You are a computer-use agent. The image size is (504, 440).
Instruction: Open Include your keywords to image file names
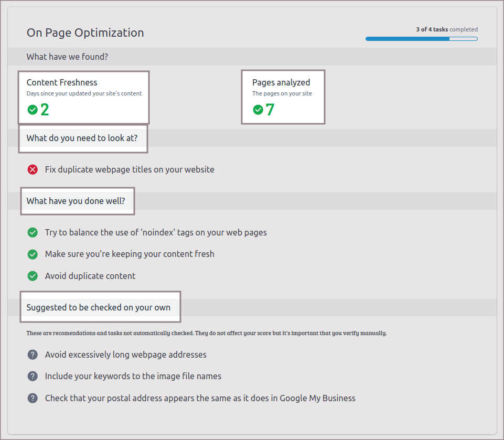133,377
